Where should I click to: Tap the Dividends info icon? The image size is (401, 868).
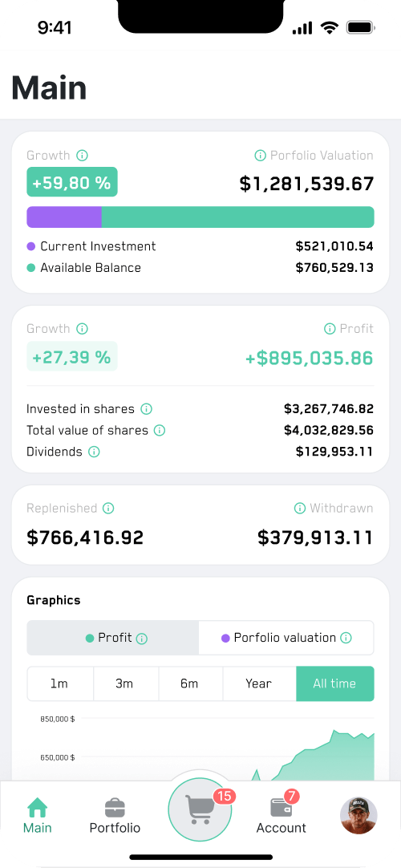tap(94, 452)
